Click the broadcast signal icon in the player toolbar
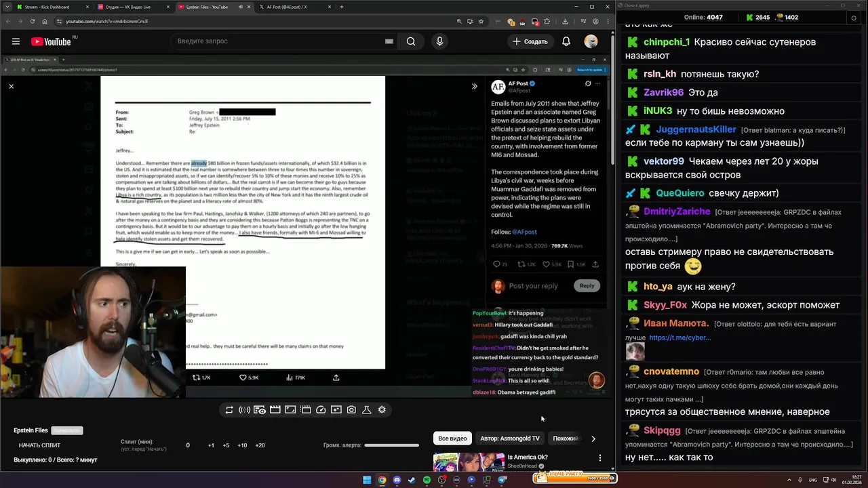The height and width of the screenshot is (488, 868). click(x=244, y=410)
